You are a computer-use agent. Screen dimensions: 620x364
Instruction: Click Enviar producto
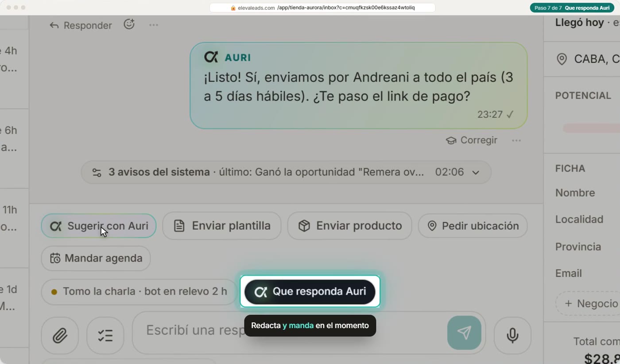coord(349,226)
